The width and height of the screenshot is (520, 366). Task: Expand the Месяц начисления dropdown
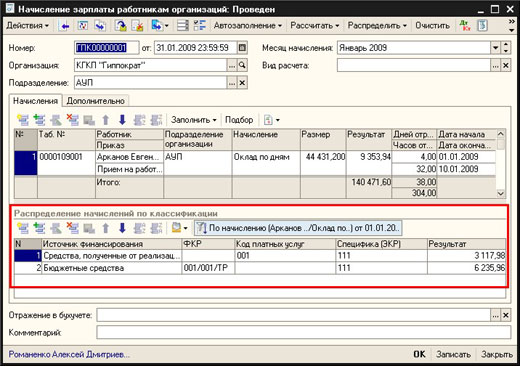point(495,48)
